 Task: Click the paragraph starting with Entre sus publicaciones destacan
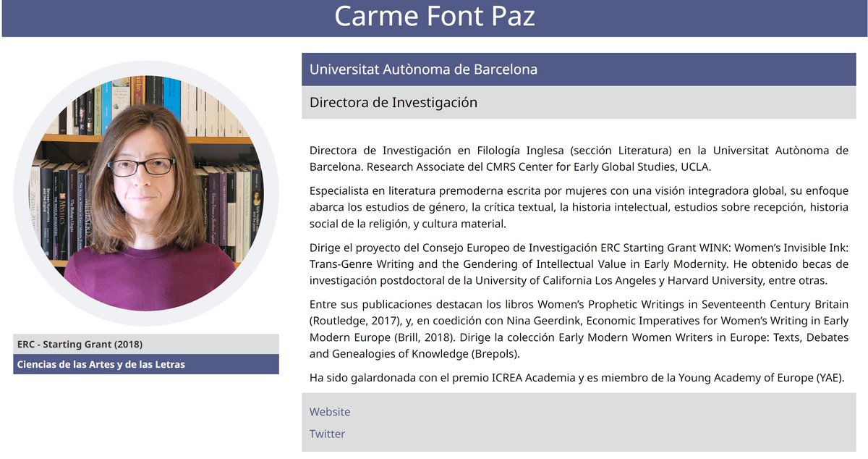coord(579,329)
